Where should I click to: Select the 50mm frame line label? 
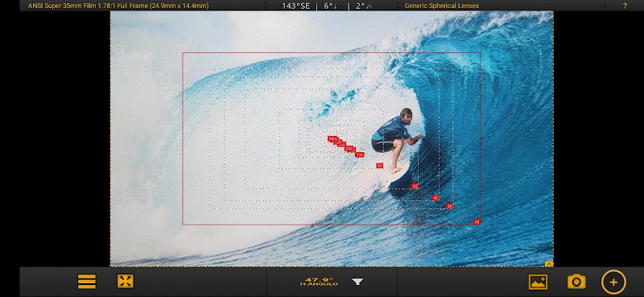coord(415,186)
